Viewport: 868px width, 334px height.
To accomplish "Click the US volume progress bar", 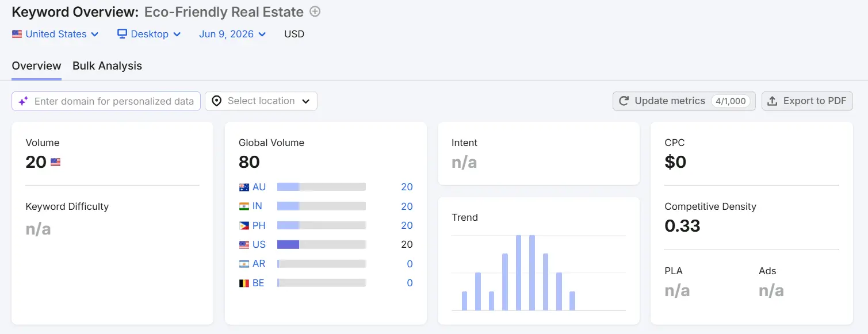I will click(322, 244).
